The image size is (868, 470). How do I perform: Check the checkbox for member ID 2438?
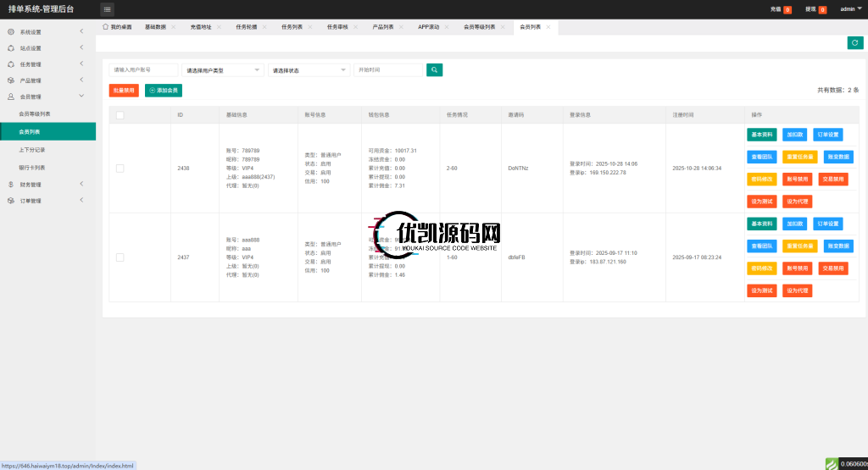click(x=120, y=169)
